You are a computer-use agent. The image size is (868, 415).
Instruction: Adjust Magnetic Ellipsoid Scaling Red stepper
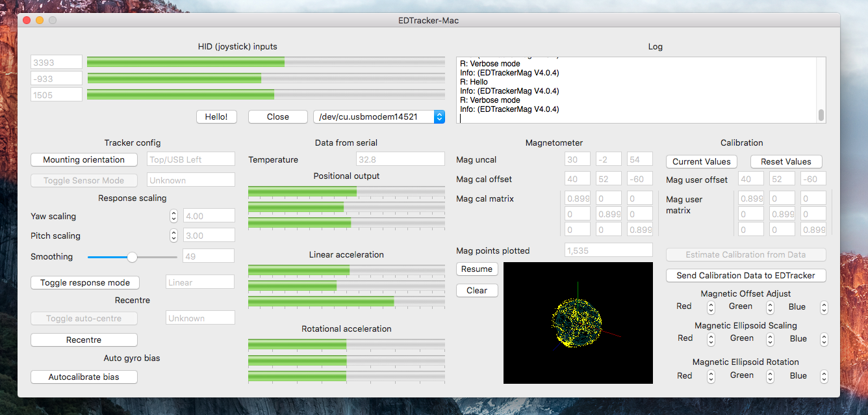point(711,339)
